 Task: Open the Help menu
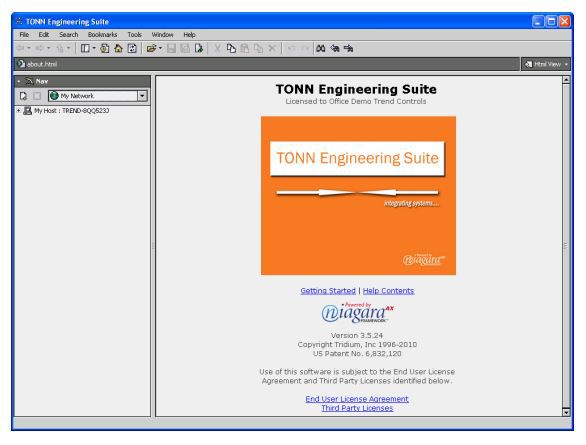pos(189,35)
